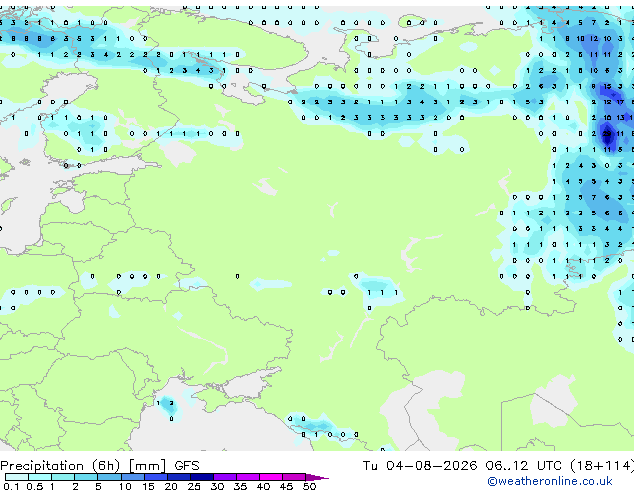Screen dimensions: 634x490
Task: Pick the 40–45 mm bright magenta legend swatch
Action: (271, 477)
